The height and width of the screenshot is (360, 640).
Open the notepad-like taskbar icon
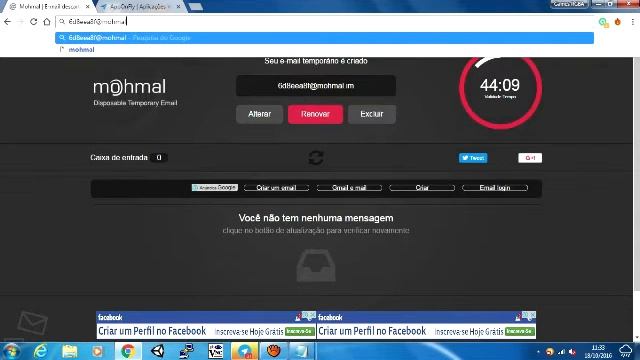[302, 351]
